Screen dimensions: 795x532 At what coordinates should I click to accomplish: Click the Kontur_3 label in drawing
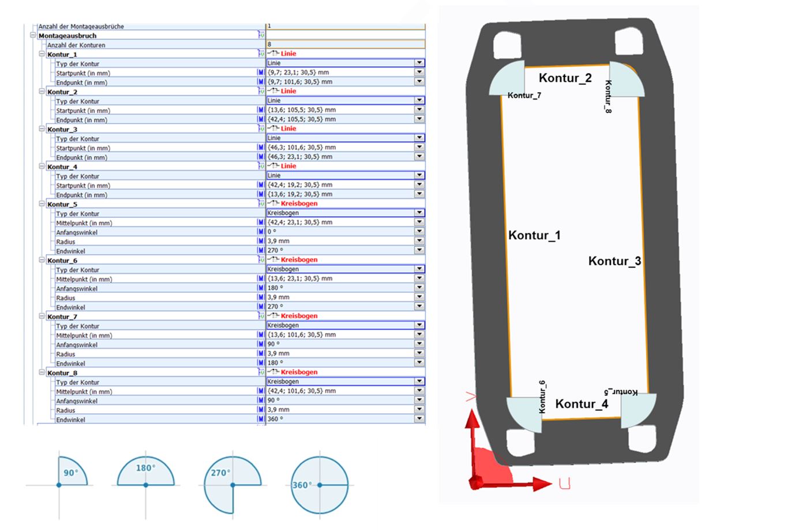[x=614, y=261]
